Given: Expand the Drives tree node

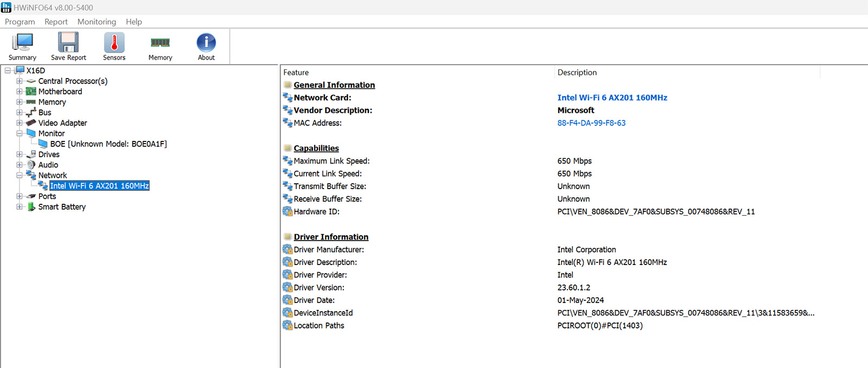Looking at the screenshot, I should click(20, 154).
